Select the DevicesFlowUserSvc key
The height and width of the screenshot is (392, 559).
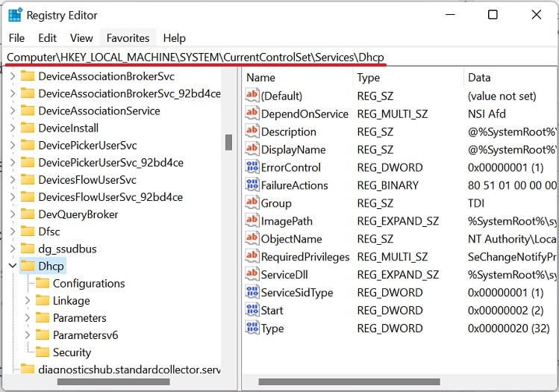click(x=87, y=179)
